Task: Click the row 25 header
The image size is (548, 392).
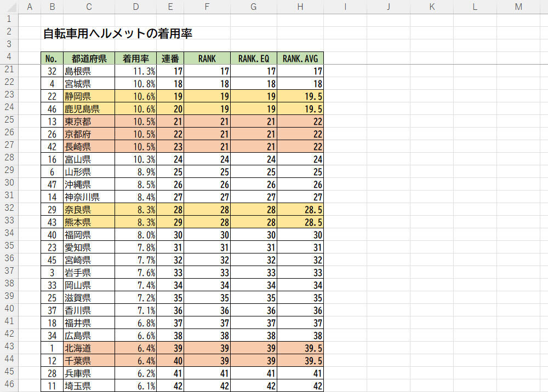Action: click(x=9, y=121)
